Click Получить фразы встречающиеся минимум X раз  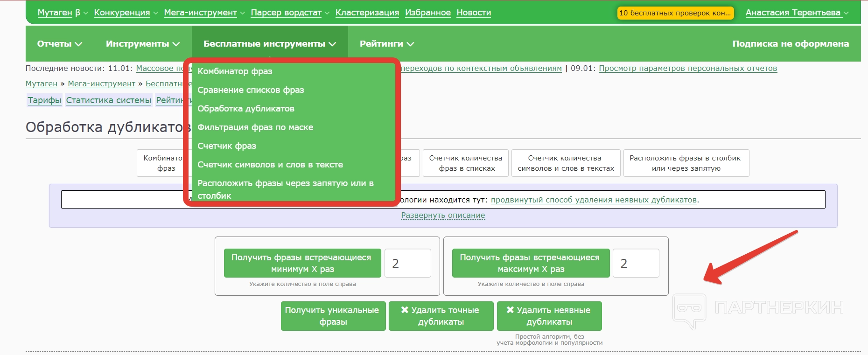pos(302,263)
